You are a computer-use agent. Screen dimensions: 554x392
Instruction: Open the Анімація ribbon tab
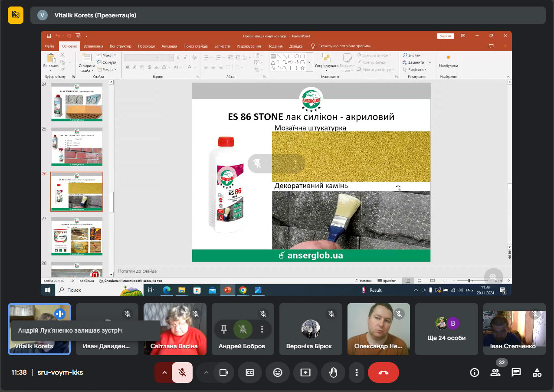click(169, 46)
